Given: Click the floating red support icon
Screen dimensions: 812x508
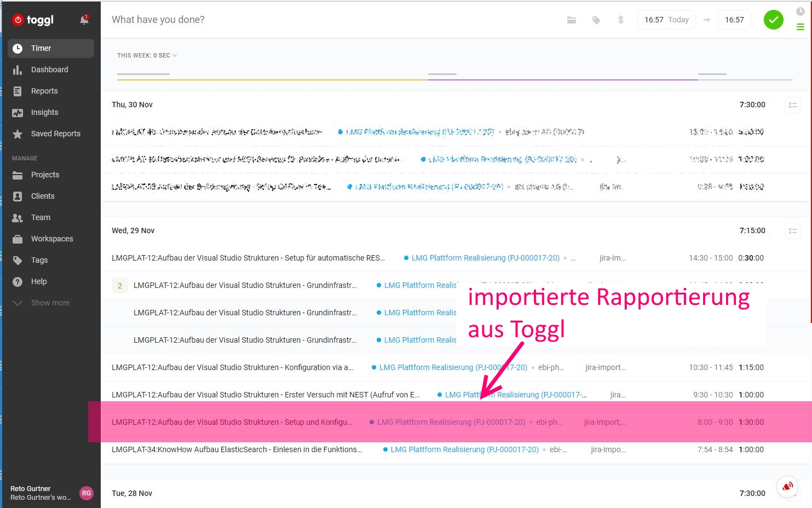Looking at the screenshot, I should [x=787, y=486].
